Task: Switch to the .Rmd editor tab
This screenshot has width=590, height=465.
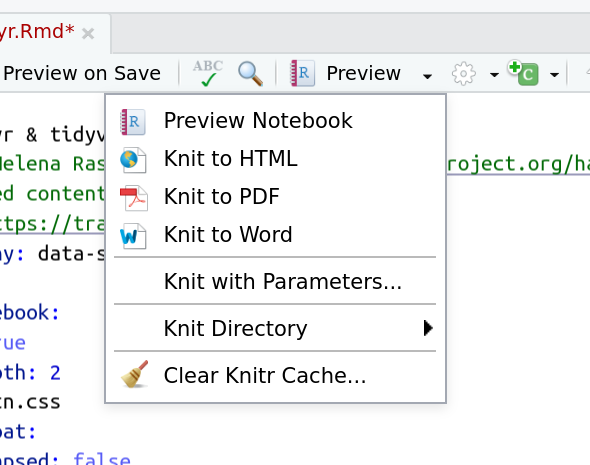Action: point(55,32)
